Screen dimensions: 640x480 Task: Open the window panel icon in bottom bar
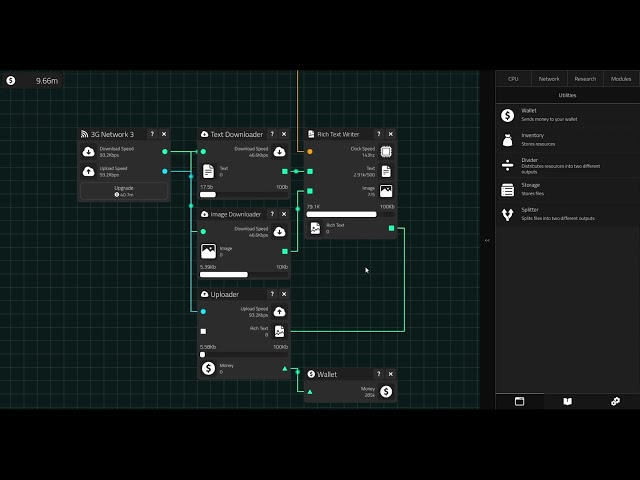(519, 402)
